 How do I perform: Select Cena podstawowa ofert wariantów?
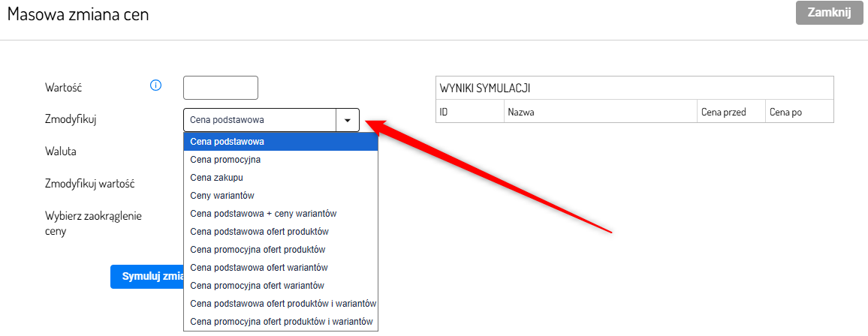(x=280, y=268)
